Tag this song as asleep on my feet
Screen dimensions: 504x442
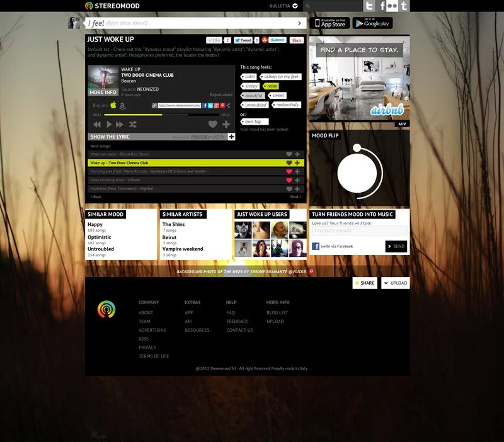click(280, 77)
